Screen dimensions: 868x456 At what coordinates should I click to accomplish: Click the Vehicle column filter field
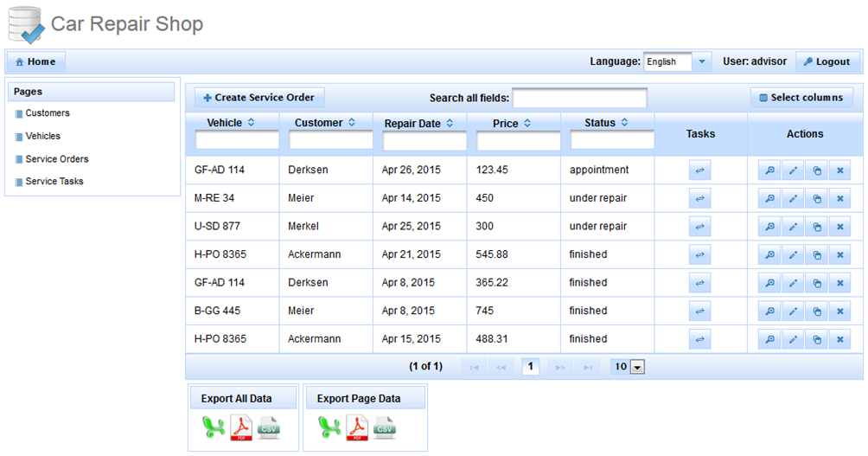[237, 140]
